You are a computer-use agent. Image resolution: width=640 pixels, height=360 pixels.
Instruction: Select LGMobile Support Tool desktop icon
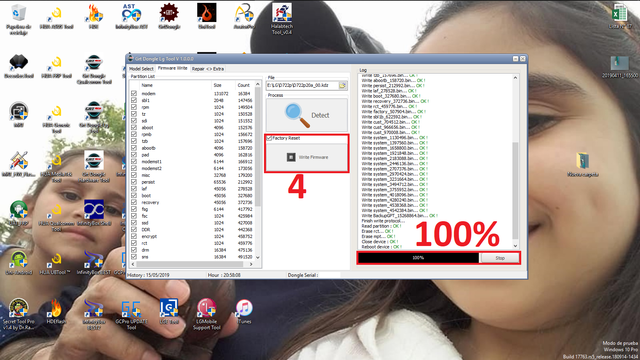click(x=207, y=314)
